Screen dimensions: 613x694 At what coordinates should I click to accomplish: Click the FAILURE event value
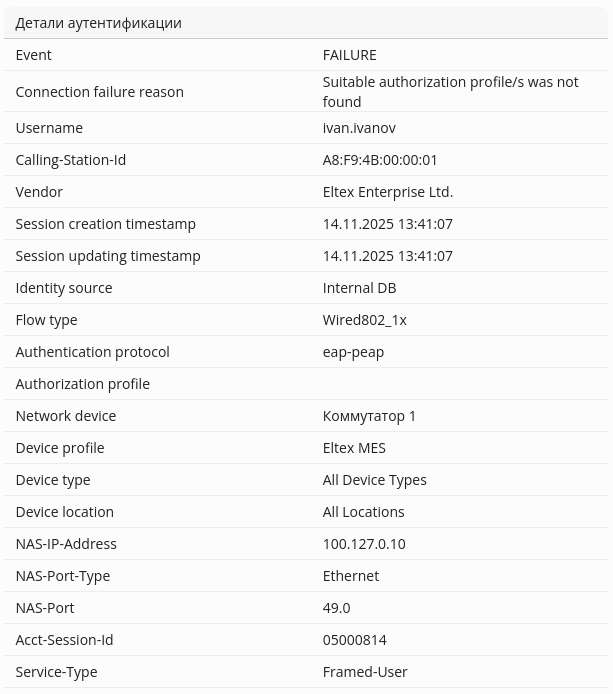[x=349, y=55]
